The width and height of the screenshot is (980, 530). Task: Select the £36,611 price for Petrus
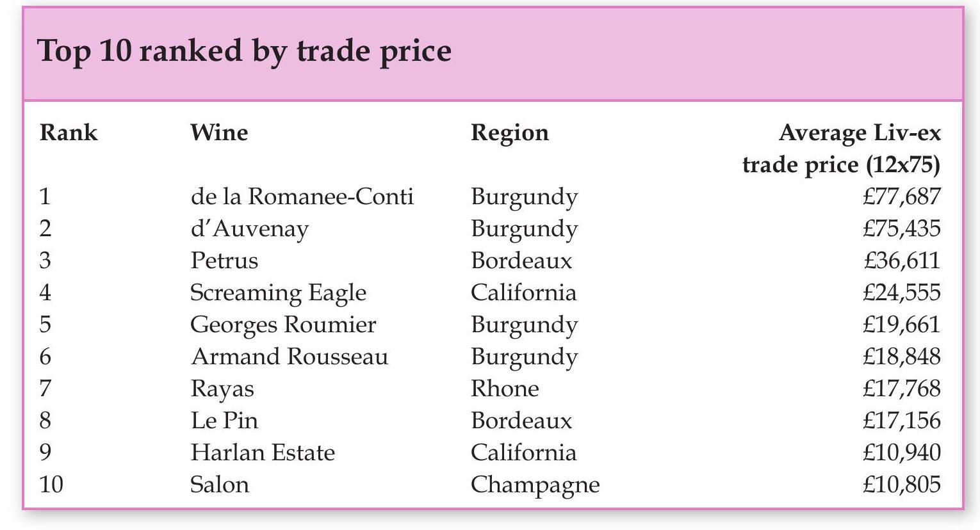[901, 261]
